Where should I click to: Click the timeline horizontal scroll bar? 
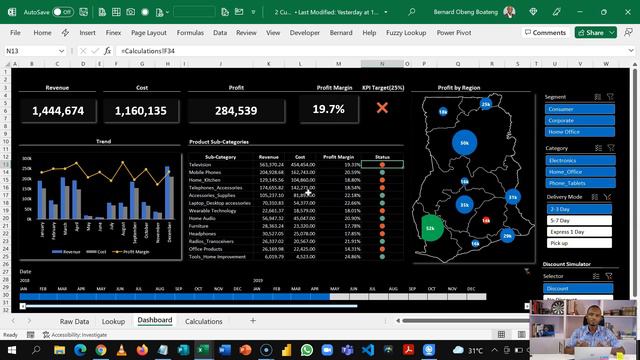click(192, 306)
